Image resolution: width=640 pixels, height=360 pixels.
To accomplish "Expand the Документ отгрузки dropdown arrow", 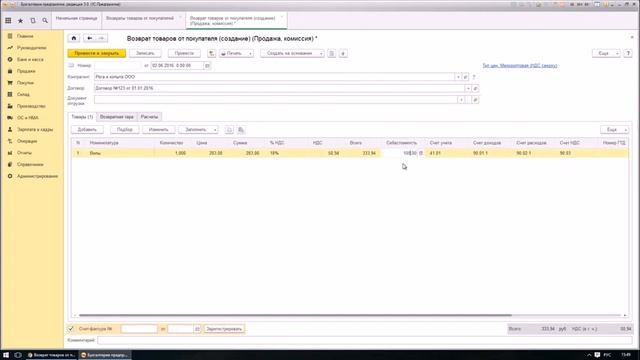I will coord(461,100).
